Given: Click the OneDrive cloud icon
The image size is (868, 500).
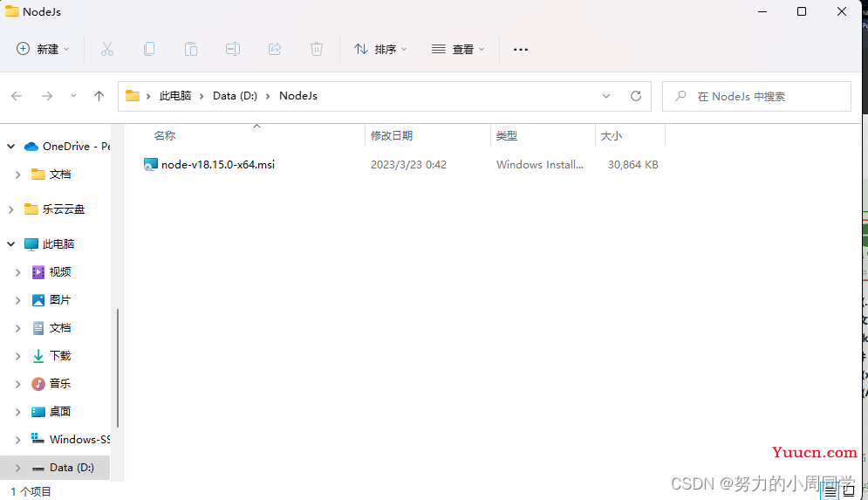Looking at the screenshot, I should (x=31, y=147).
